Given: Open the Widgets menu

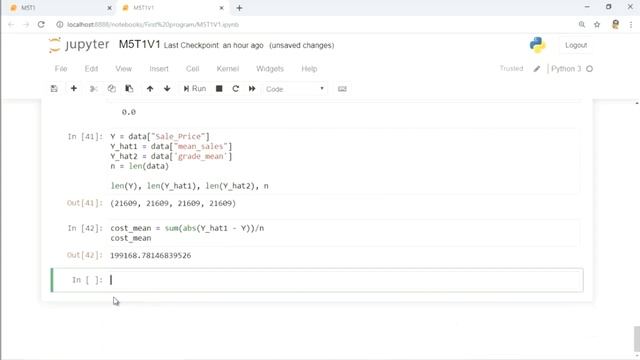Looking at the screenshot, I should 270,69.
